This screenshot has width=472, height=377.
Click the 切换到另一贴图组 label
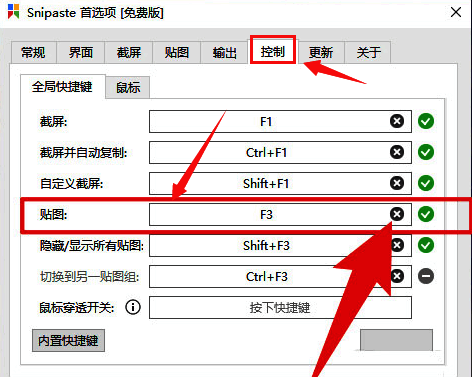[x=89, y=277]
